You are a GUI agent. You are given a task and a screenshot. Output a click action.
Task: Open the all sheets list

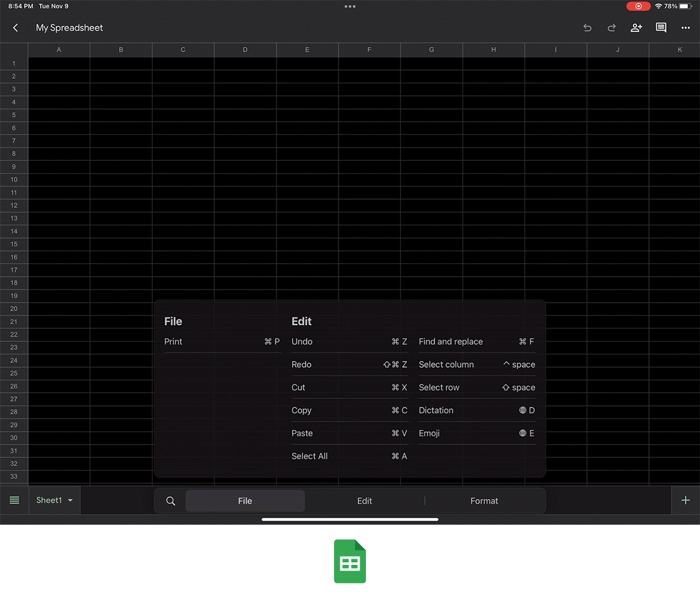(14, 500)
